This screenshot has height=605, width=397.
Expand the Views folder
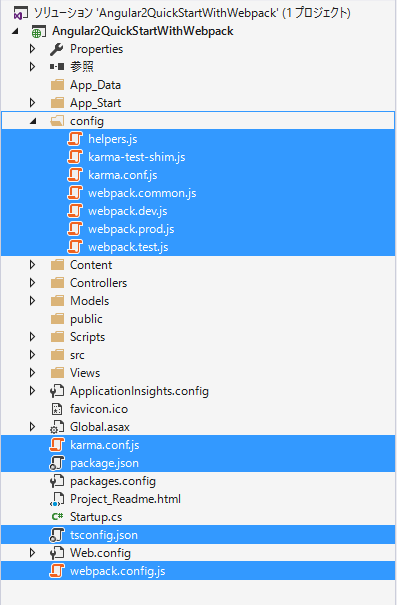click(x=33, y=373)
